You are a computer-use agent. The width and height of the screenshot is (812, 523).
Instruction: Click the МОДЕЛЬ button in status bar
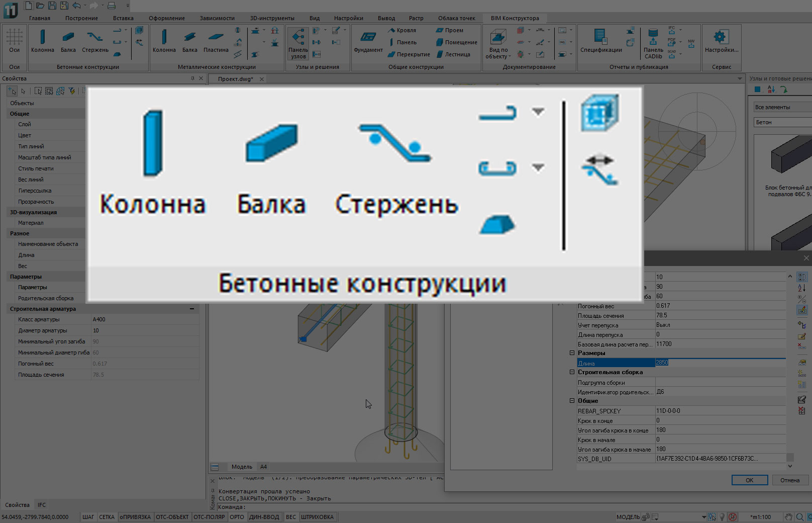628,517
